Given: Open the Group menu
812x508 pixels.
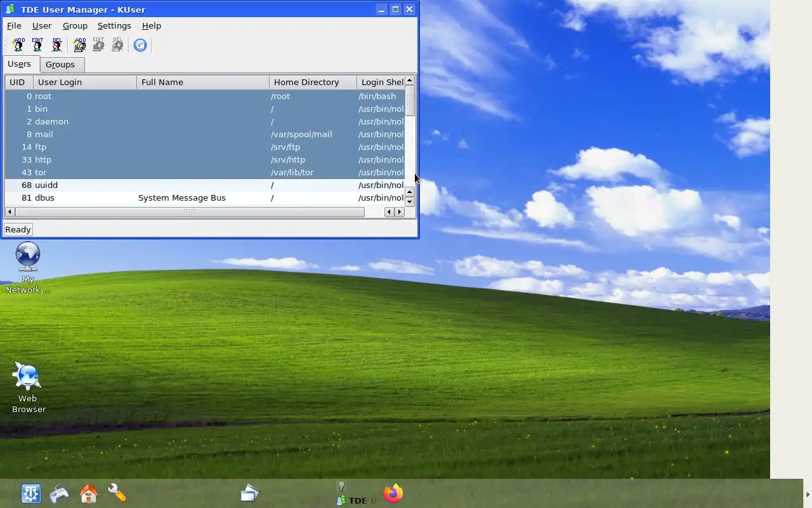Looking at the screenshot, I should pos(75,25).
